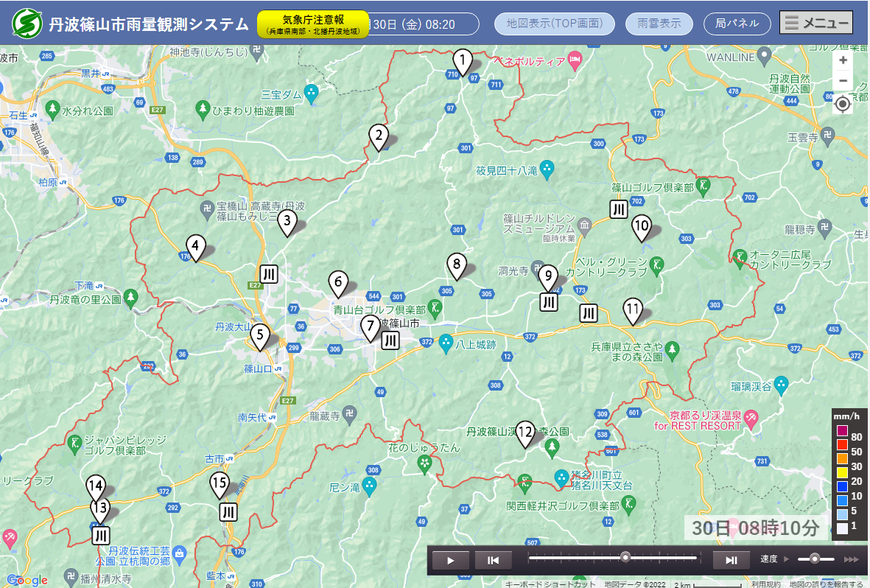Click the animation timeline slider handle
870x588 pixels.
click(x=625, y=557)
